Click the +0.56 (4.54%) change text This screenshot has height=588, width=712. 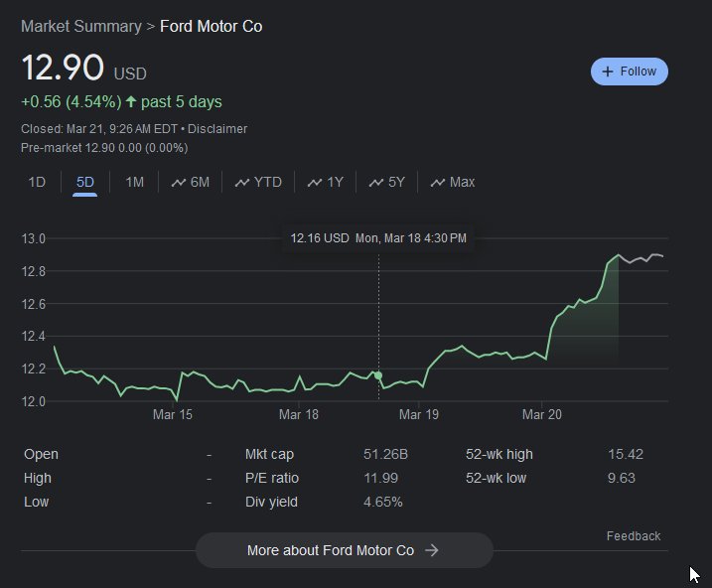71,101
